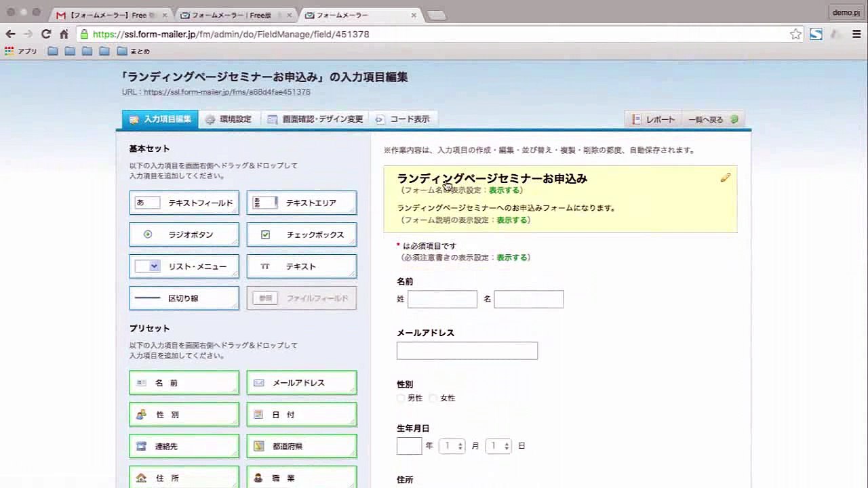Select the 女性 radio button

pyautogui.click(x=434, y=399)
